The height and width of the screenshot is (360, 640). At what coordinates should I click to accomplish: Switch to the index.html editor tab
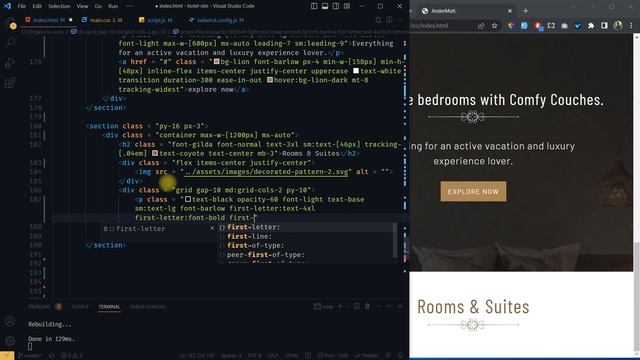48,20
